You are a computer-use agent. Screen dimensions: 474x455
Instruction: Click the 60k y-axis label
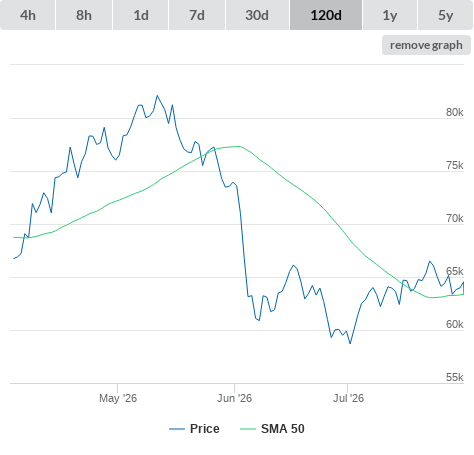click(455, 324)
